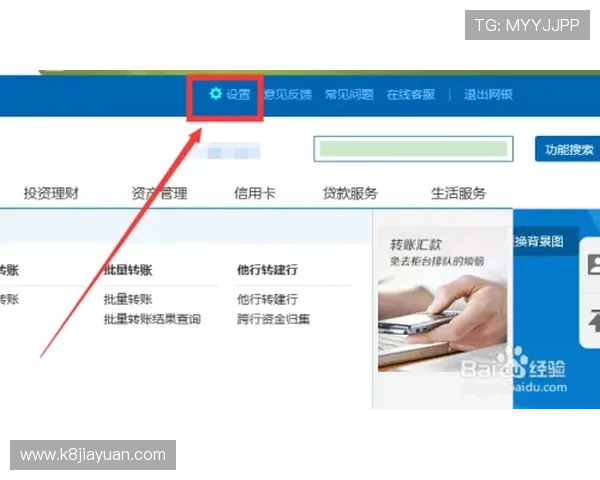Click inside the function search input field
Viewport: 600px width, 480px height.
[x=413, y=149]
